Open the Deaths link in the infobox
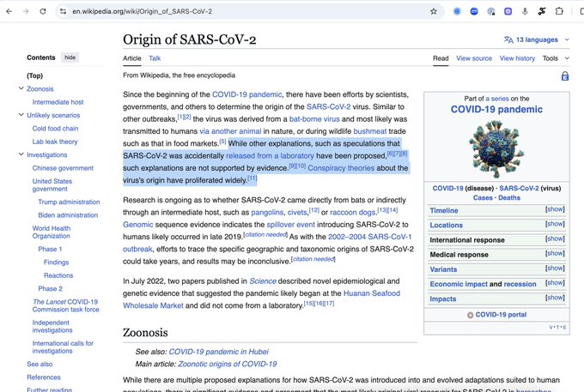The height and width of the screenshot is (392, 584). pos(509,198)
